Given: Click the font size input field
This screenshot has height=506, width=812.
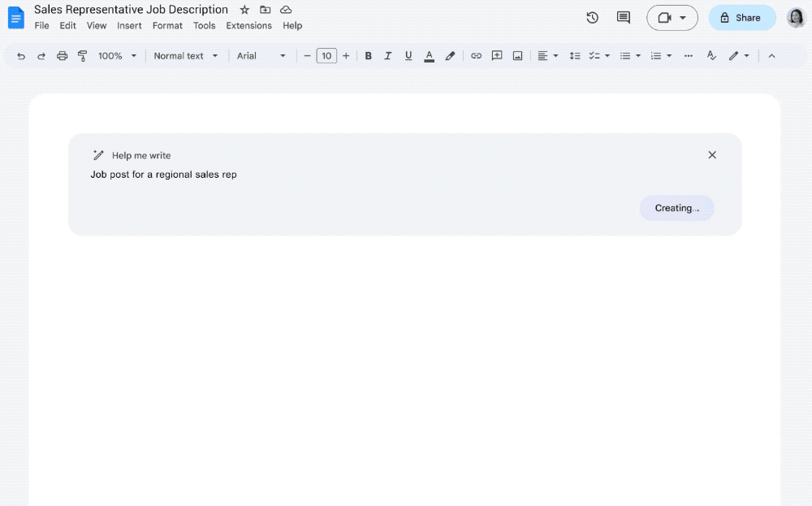Looking at the screenshot, I should [x=326, y=56].
